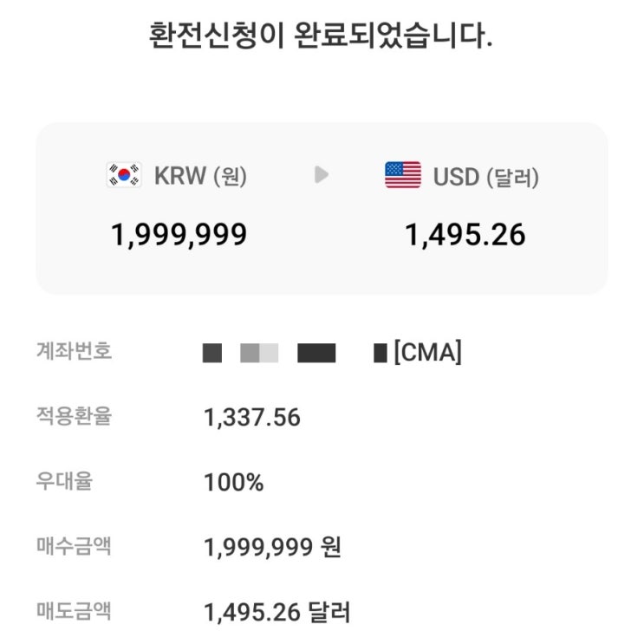Viewport: 644px width, 644px height.
Task: Click the gray arrow between the currencies
Action: [322, 175]
